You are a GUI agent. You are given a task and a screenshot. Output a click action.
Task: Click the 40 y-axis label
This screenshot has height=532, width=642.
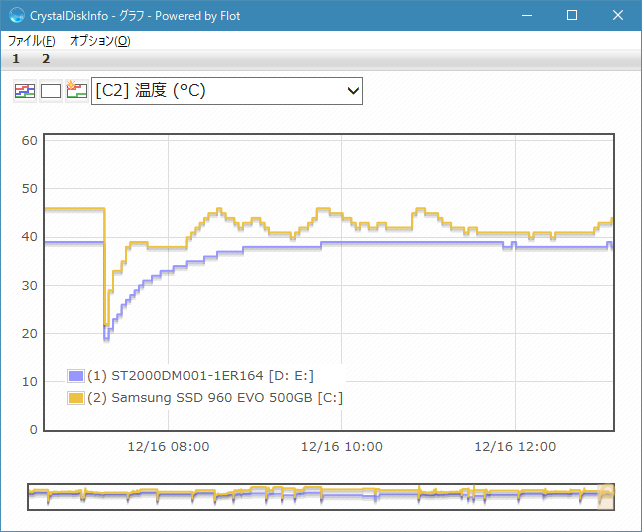pos(29,237)
